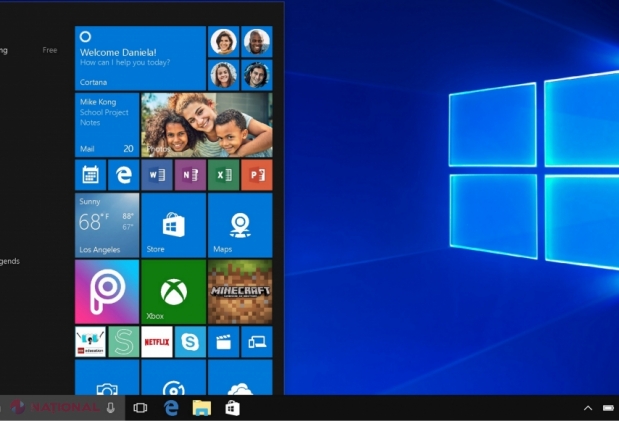The width and height of the screenshot is (619, 421).
Task: Open the education app tile beside Sway
Action: click(x=90, y=342)
